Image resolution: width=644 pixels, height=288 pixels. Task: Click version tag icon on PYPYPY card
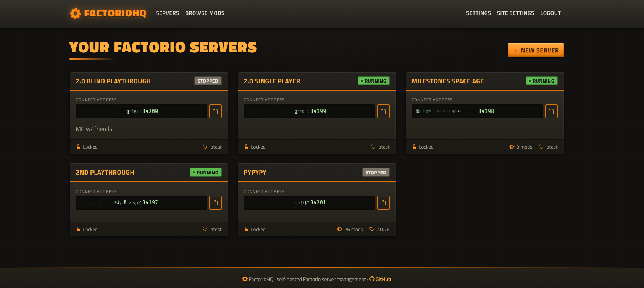pos(371,229)
